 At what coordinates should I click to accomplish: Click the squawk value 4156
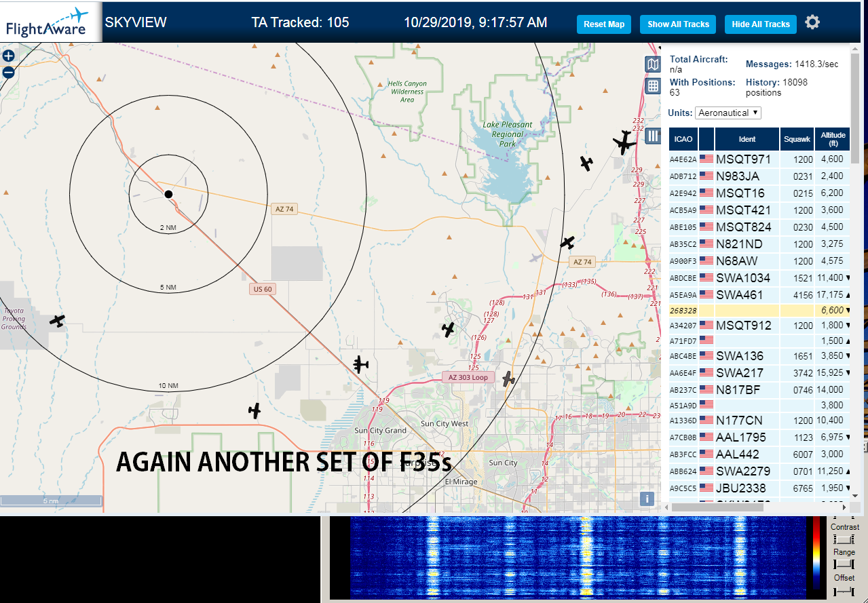coord(803,295)
